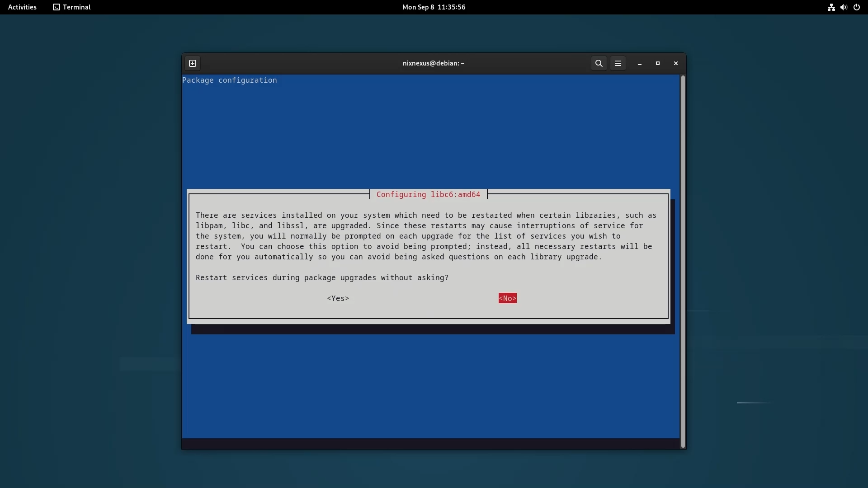Click the paragraph starting 'There are services installed'

tap(425, 236)
